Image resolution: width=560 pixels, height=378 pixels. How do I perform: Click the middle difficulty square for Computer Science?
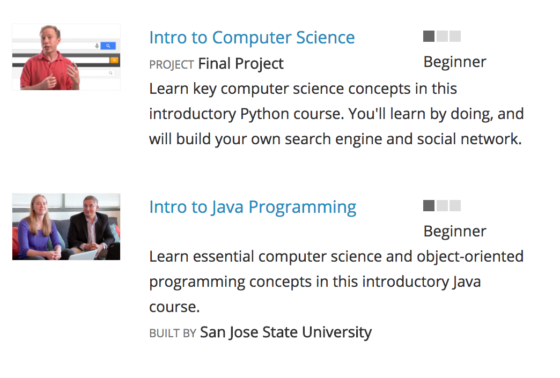(442, 36)
